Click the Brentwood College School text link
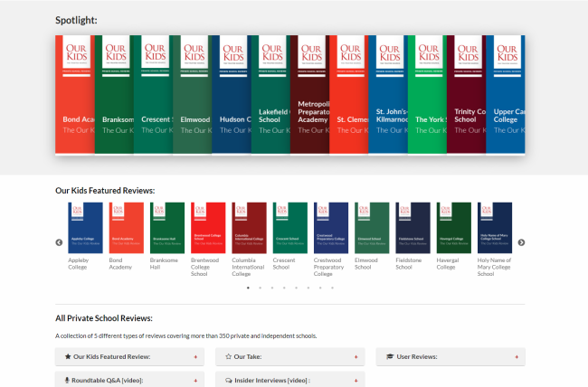 tap(204, 267)
